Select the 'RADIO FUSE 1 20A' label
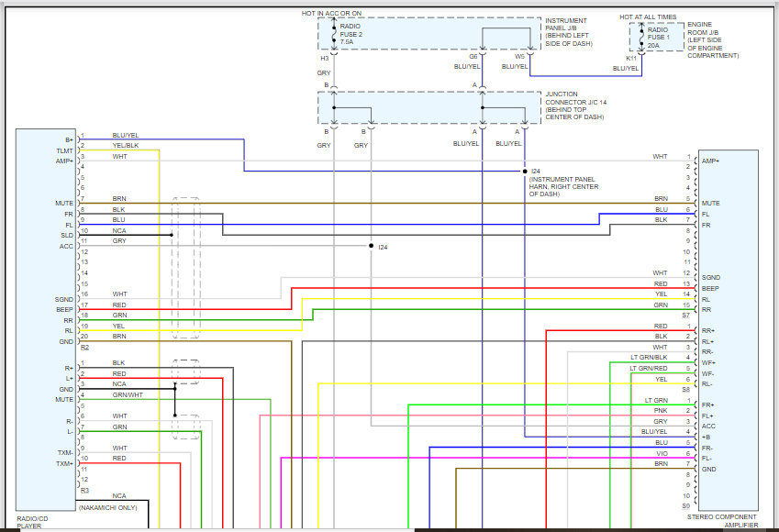Screen dimensions: 779x532 [x=658, y=38]
